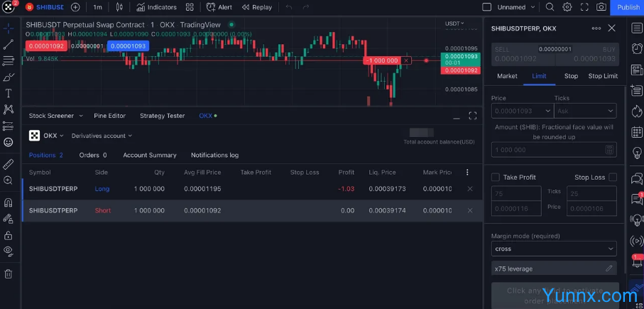Screen dimensions: 644x309
Task: Open order panel more options dots
Action: [596, 28]
